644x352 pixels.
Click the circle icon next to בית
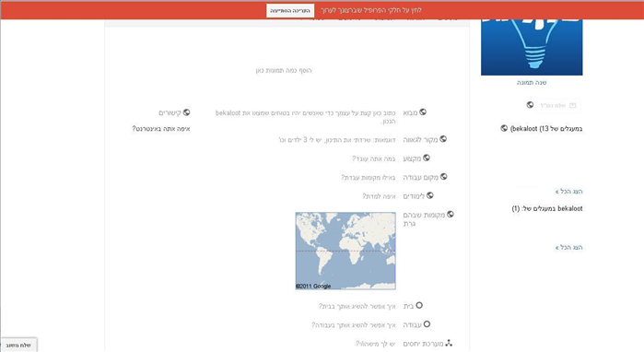(419, 305)
